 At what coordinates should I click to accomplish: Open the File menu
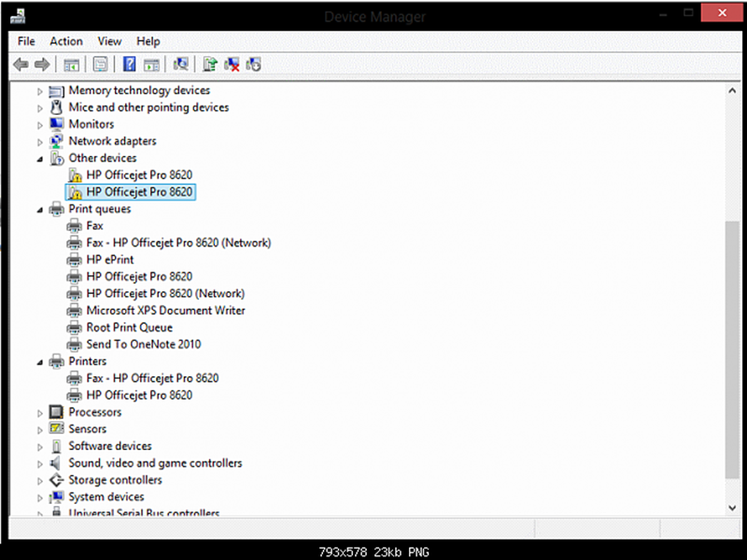coord(26,41)
